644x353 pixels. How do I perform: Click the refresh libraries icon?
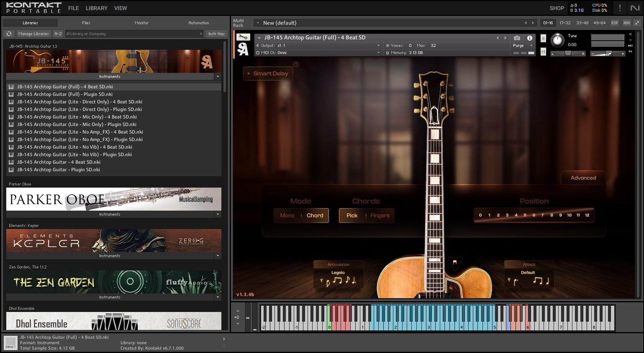(9, 34)
